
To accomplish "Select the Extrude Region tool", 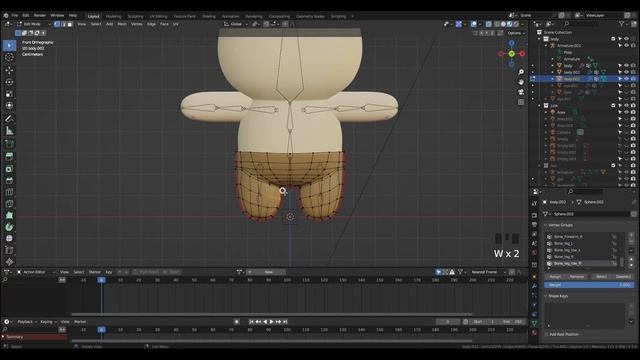I will (x=9, y=156).
